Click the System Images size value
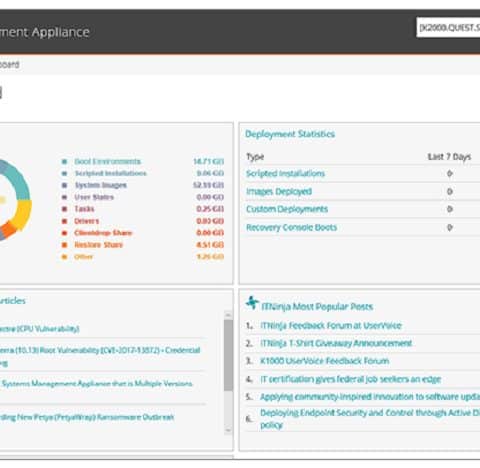The width and height of the screenshot is (480, 468). tap(208, 185)
